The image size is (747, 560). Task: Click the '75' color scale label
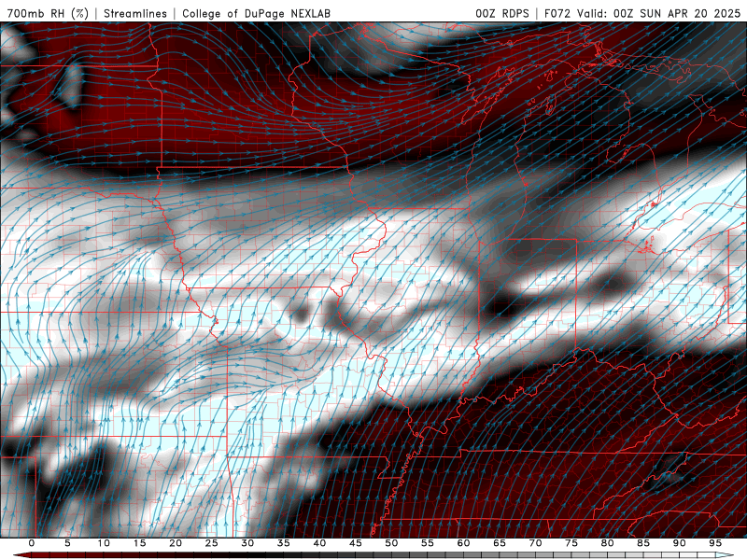tap(571, 543)
